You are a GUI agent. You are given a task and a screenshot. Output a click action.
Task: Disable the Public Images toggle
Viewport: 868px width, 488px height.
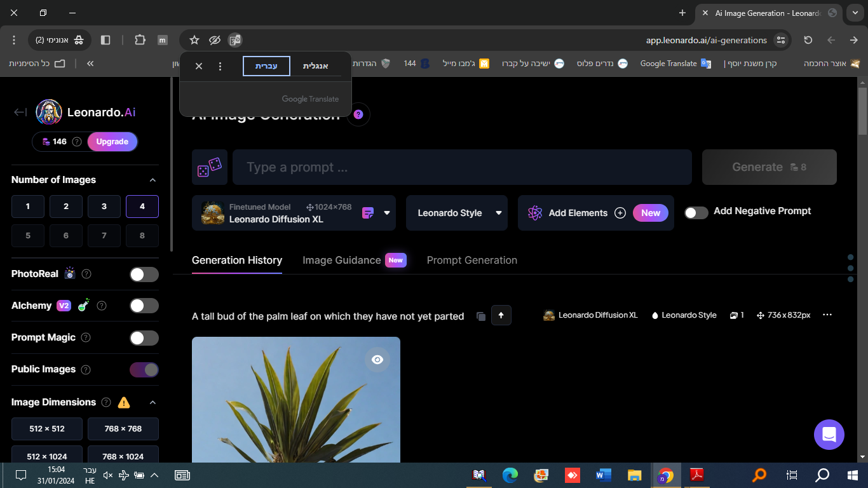click(144, 369)
